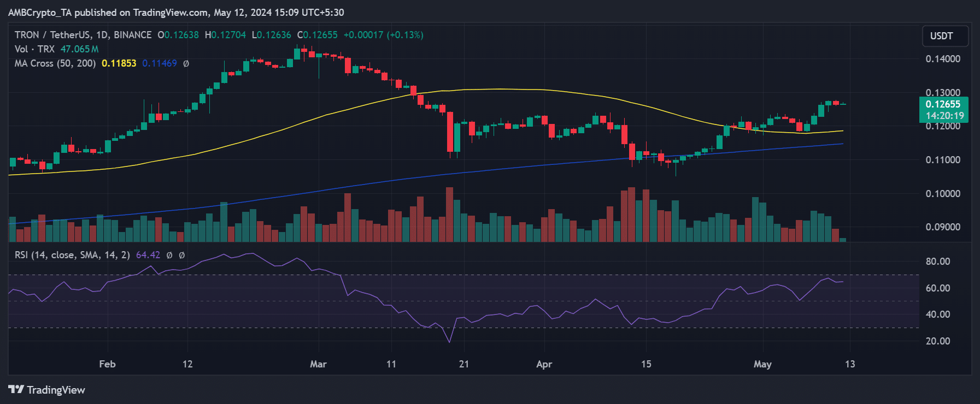Click the 13 date axis label
The height and width of the screenshot is (404, 980).
850,364
